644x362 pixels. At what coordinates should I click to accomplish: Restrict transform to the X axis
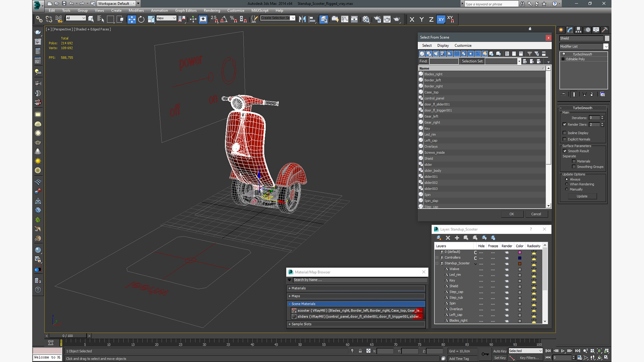pos(412,19)
